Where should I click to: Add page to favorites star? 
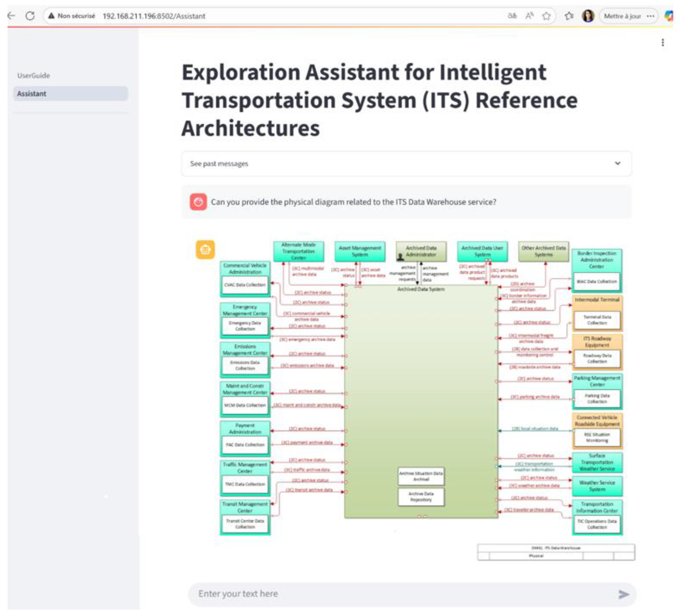point(547,16)
